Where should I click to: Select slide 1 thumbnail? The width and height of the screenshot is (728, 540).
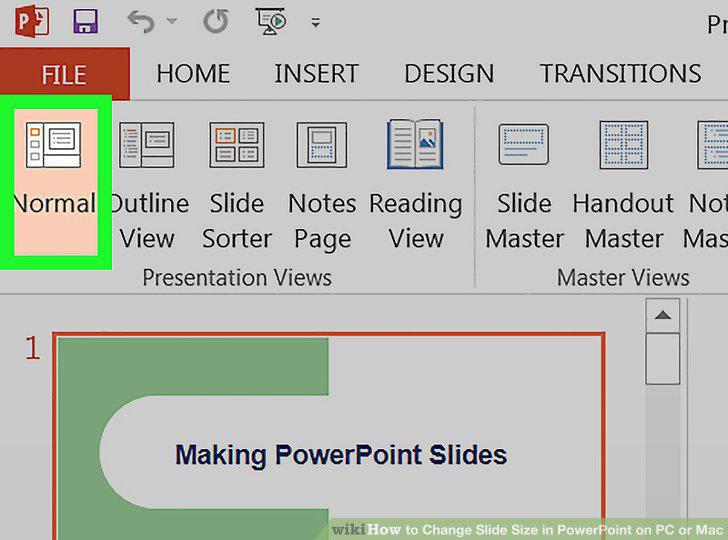(x=329, y=436)
